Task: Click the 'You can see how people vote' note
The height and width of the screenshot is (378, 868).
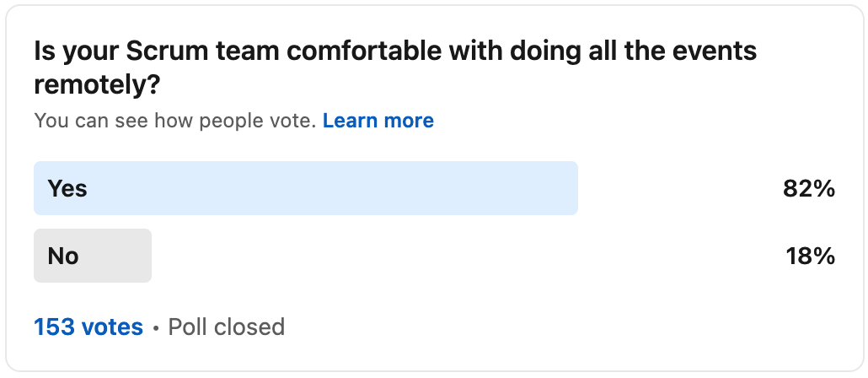Action: tap(175, 121)
